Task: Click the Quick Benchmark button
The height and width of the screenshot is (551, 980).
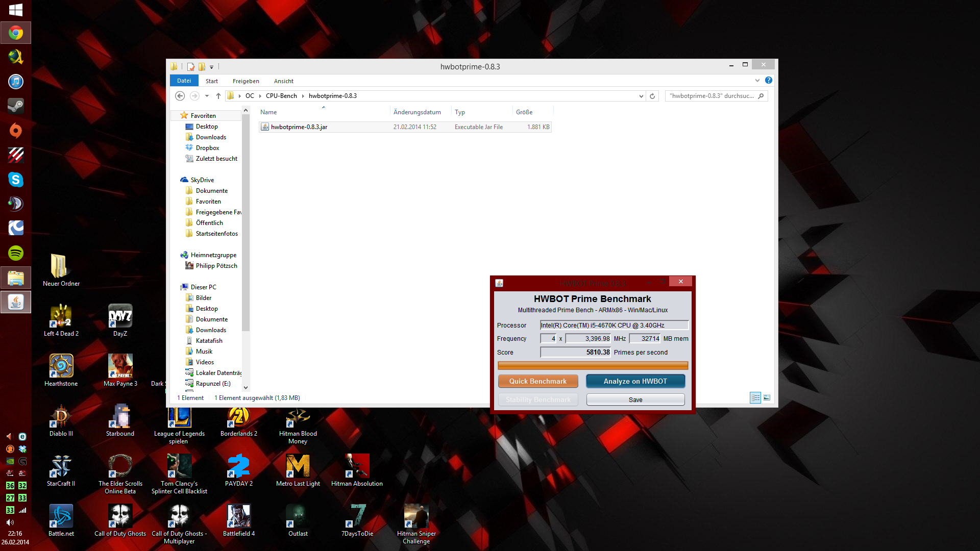Action: [538, 382]
